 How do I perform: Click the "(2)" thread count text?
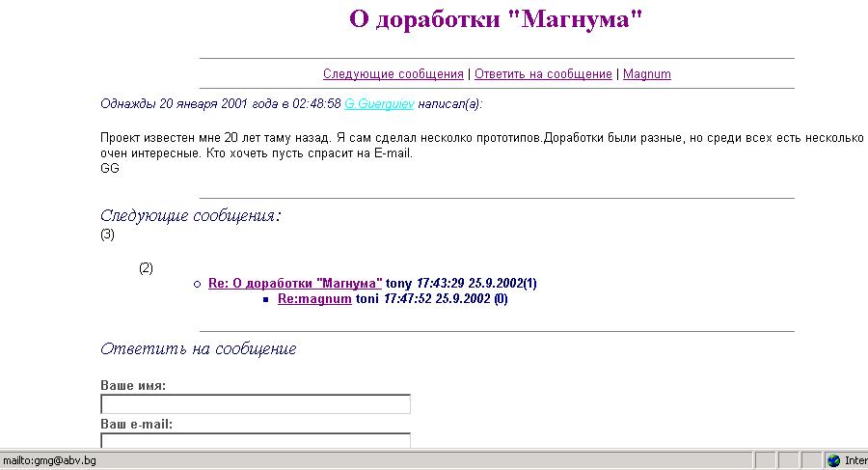[147, 268]
